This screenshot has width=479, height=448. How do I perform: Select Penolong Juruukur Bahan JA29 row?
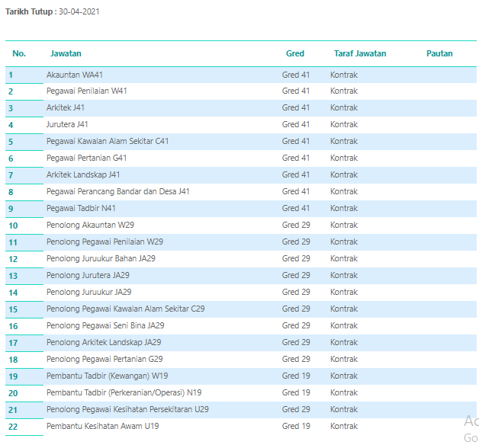tap(241, 259)
